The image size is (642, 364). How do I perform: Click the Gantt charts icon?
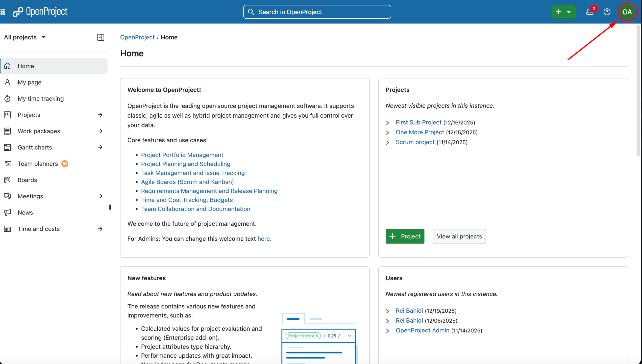(8, 147)
